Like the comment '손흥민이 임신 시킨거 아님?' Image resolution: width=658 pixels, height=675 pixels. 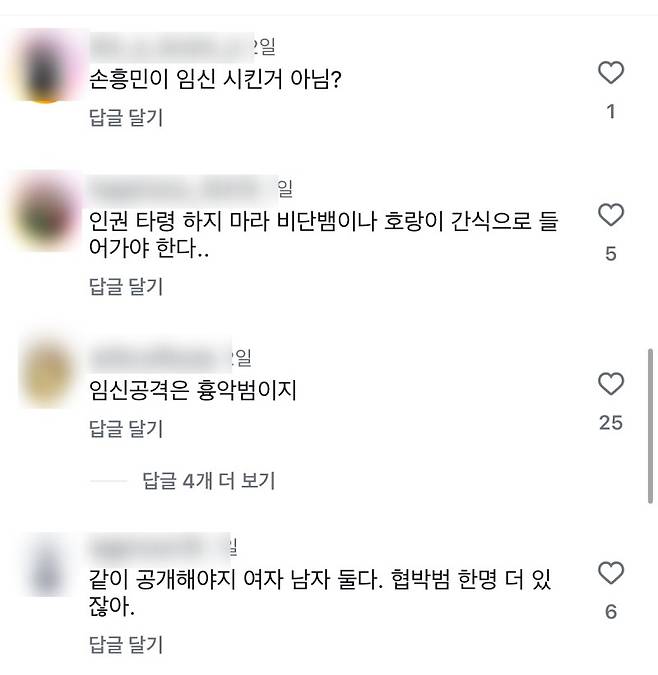point(611,72)
